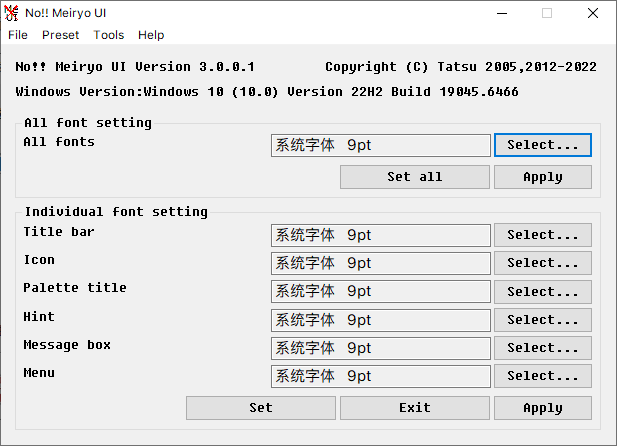Click the Message box font name field

tap(381, 348)
